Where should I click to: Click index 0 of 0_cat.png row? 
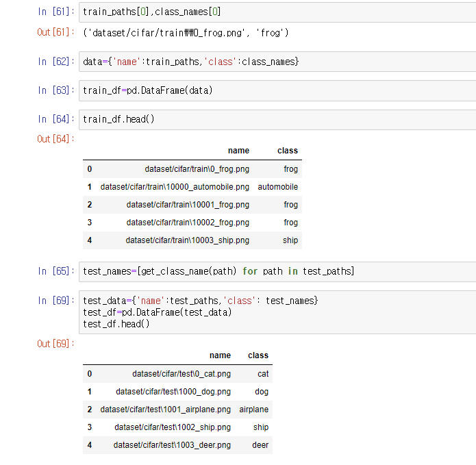[90, 374]
